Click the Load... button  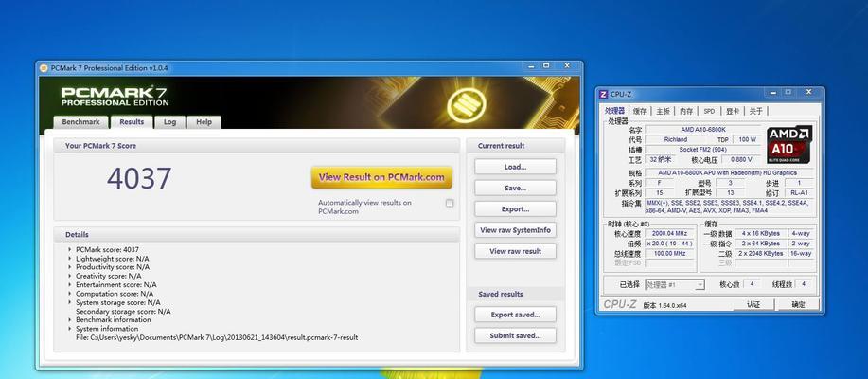coord(515,167)
